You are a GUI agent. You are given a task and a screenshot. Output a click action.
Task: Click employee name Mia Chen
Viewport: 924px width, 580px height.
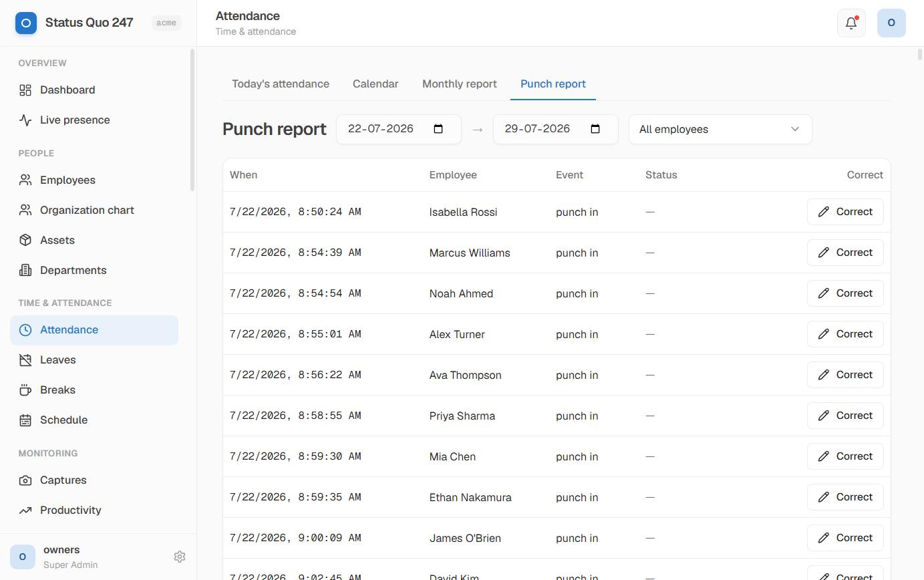point(452,456)
